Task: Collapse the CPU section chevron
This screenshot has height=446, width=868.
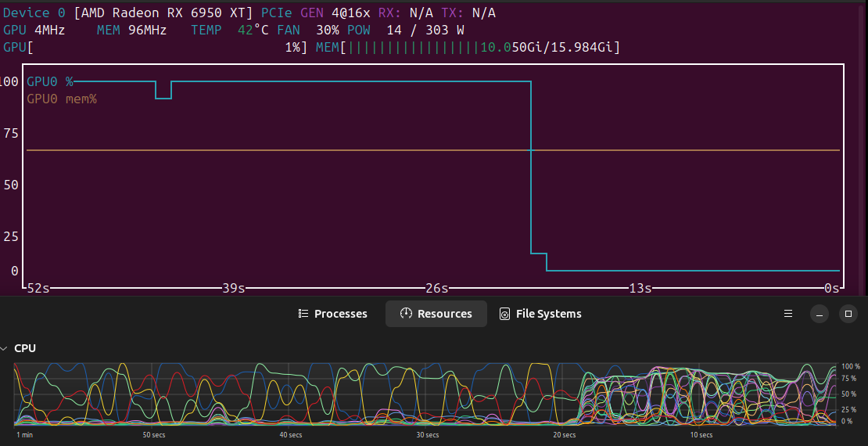Action: pyautogui.click(x=4, y=348)
